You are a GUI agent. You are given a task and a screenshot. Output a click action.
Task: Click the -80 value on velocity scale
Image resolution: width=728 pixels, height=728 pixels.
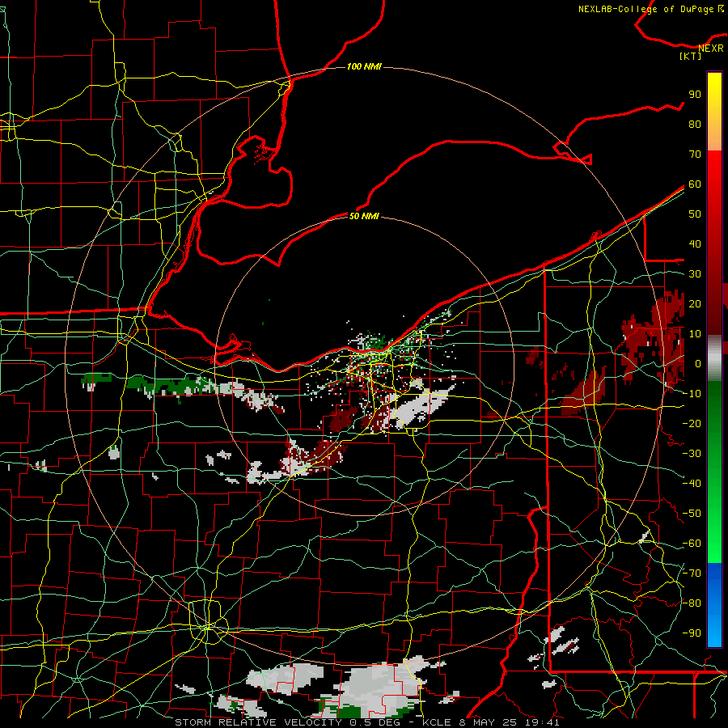(x=692, y=603)
